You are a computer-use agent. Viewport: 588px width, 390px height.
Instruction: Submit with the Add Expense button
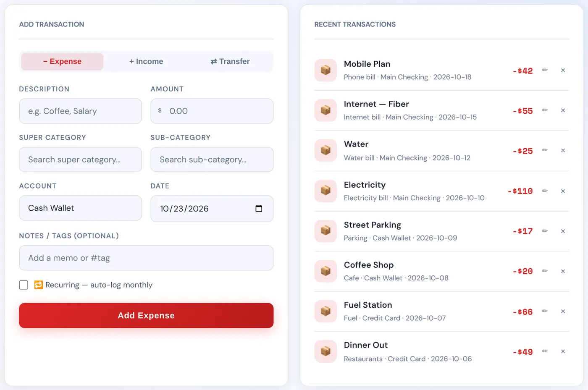pyautogui.click(x=146, y=315)
